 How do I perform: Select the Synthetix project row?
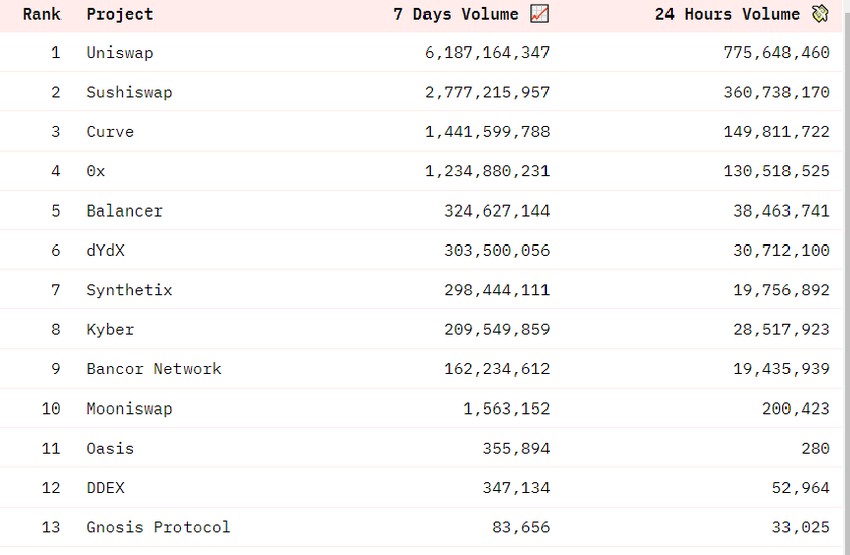pyautogui.click(x=129, y=290)
